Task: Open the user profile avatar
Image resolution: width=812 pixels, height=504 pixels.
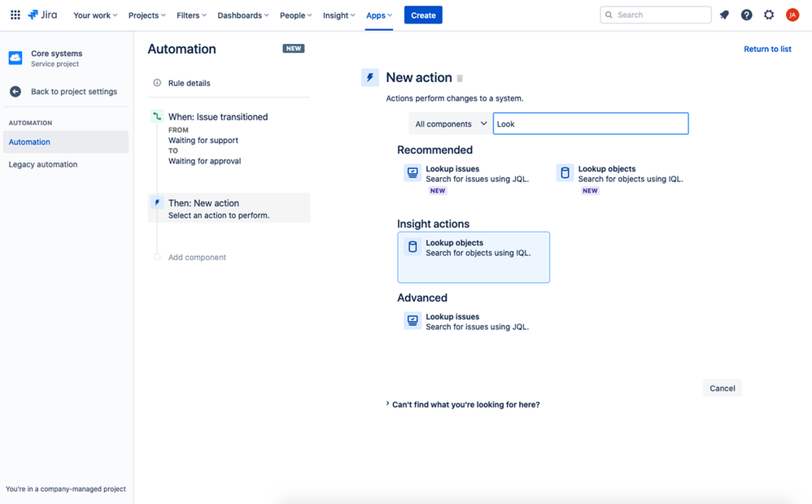Action: pos(792,15)
